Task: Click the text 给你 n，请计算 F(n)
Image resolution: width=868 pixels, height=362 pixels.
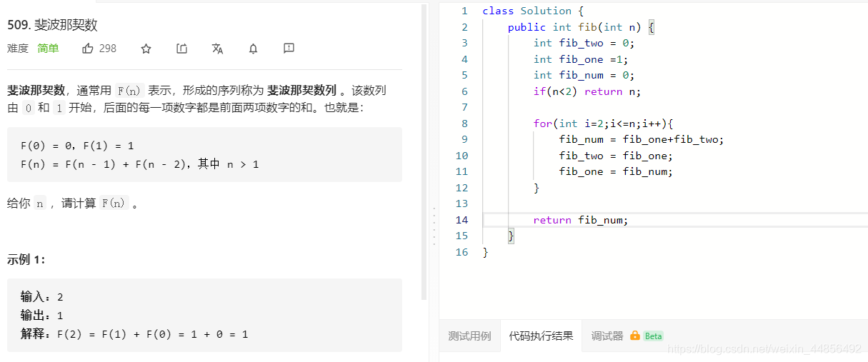Action: coord(73,203)
